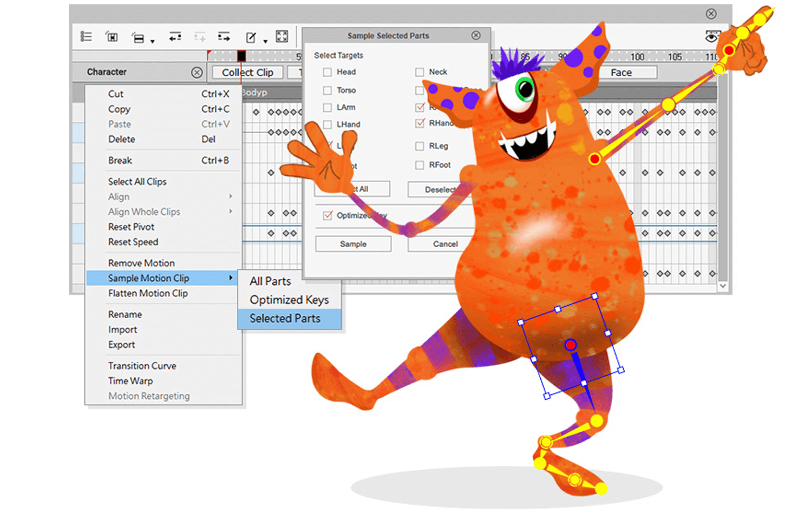This screenshot has width=812, height=514.
Task: Click the Character track header label
Action: click(x=107, y=72)
